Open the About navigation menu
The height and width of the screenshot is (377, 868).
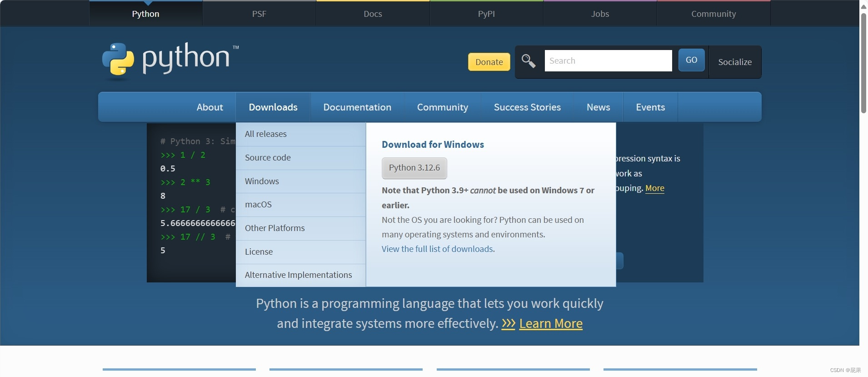210,107
